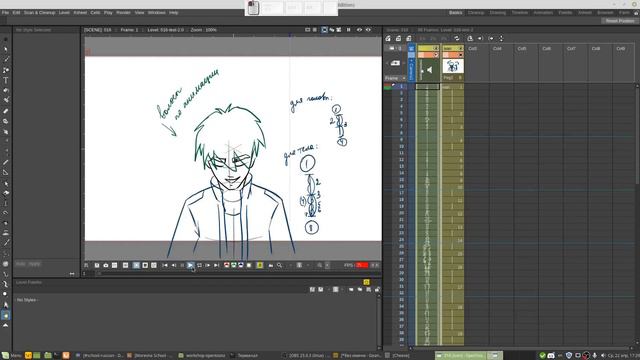This screenshot has height=360, width=640.
Task: Open the Cells menu
Action: pos(96,13)
